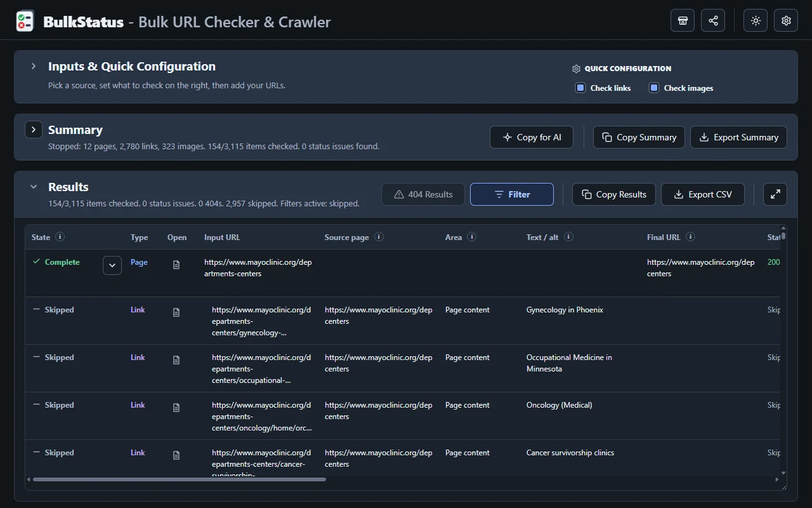Open document icon in Occupational Medicine row
812x508 pixels.
[176, 360]
